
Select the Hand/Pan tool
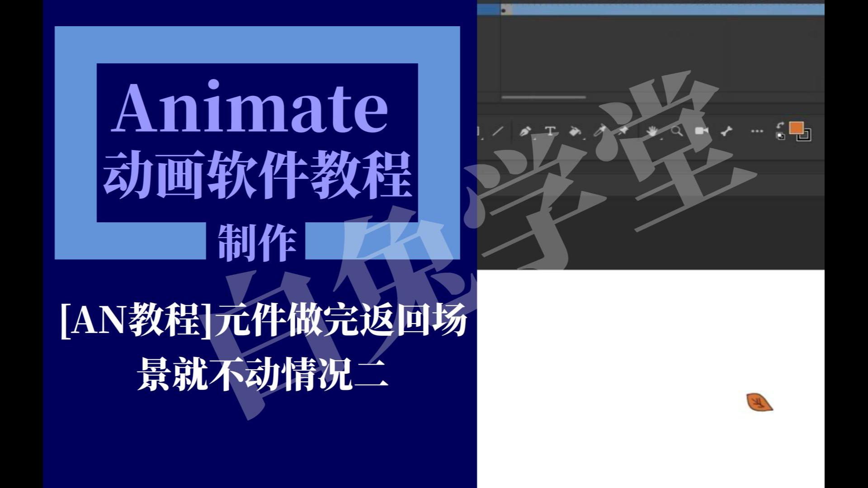click(x=649, y=131)
